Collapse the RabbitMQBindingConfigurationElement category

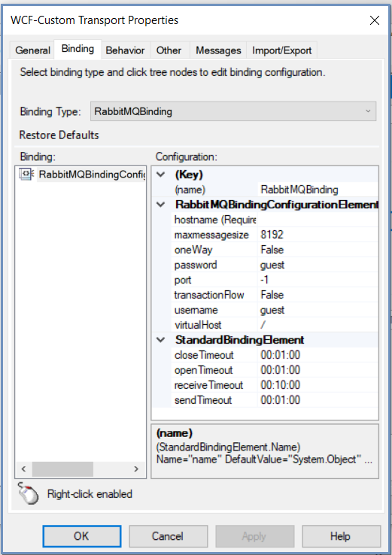pyautogui.click(x=161, y=205)
